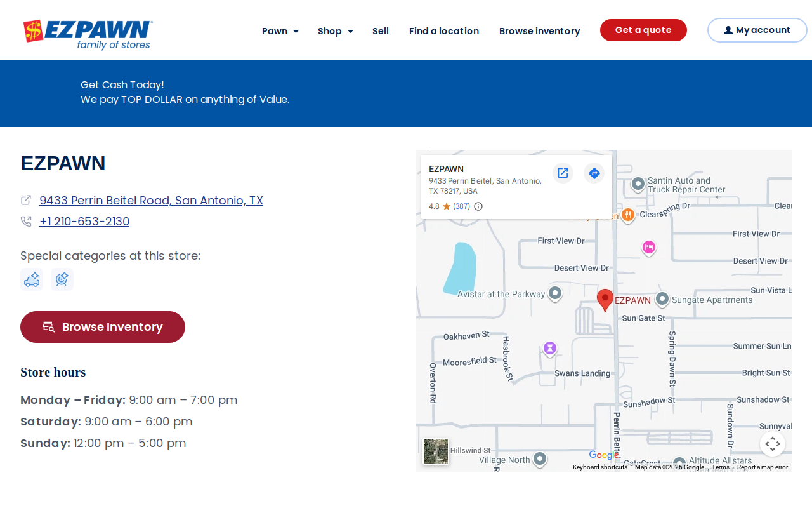Go to Find a location

click(x=444, y=31)
